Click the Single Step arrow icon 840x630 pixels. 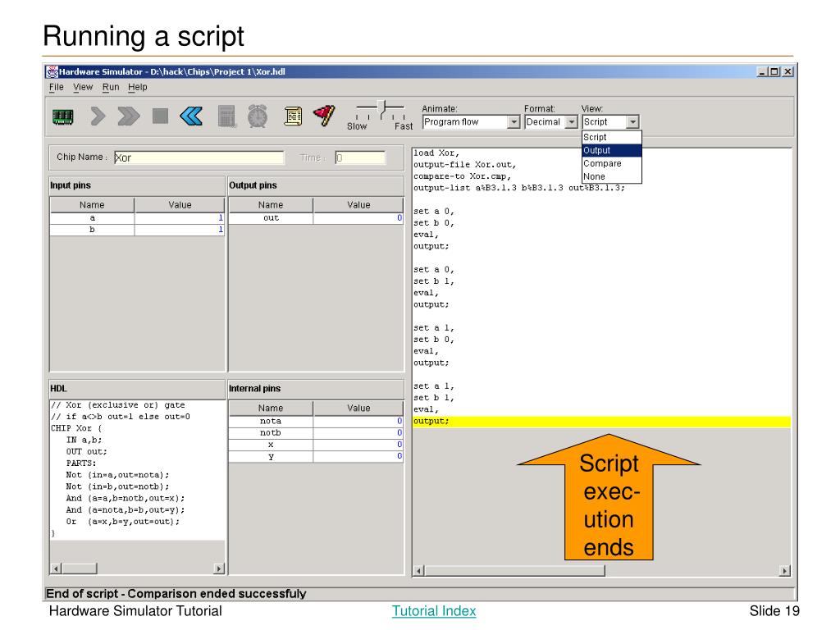click(98, 116)
